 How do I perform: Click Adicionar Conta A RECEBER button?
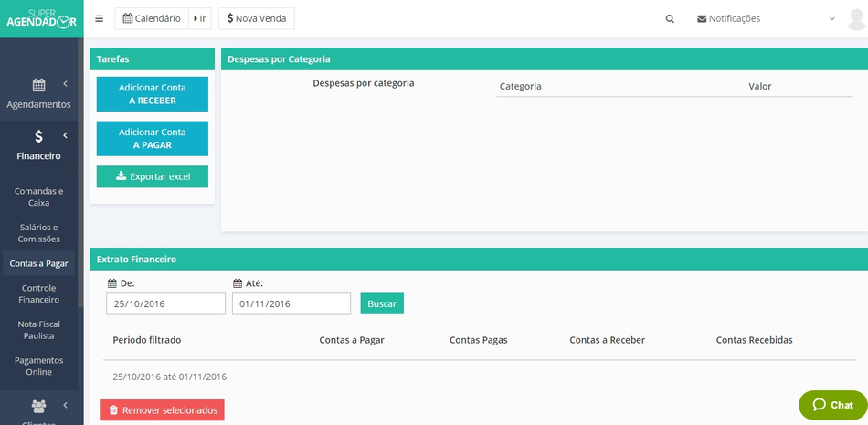point(152,94)
